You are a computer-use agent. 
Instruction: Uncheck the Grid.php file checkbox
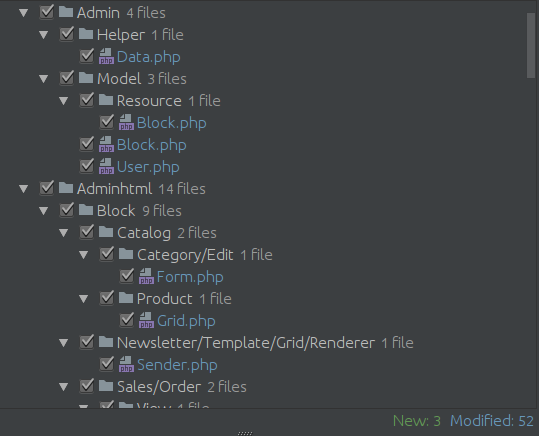(126, 320)
